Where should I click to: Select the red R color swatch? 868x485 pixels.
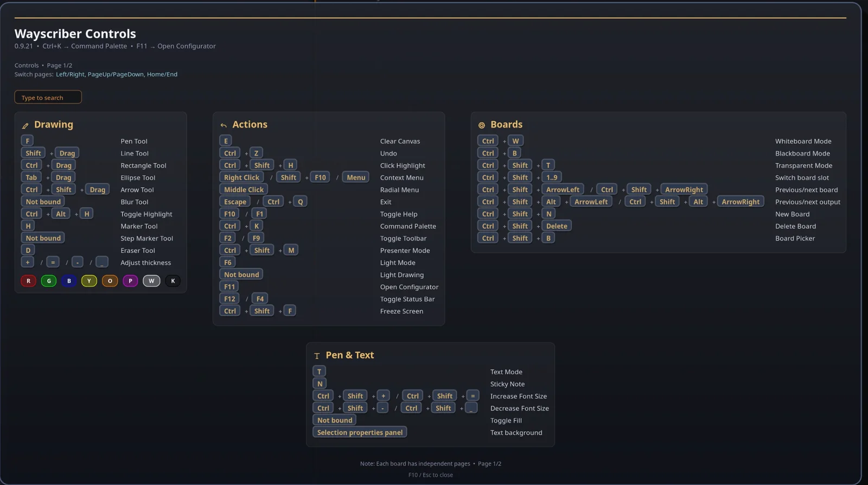(28, 280)
